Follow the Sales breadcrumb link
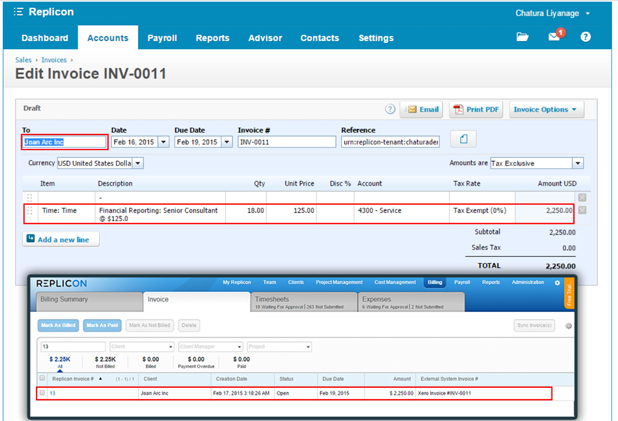Viewport: 618px width, 421px height. tap(23, 60)
